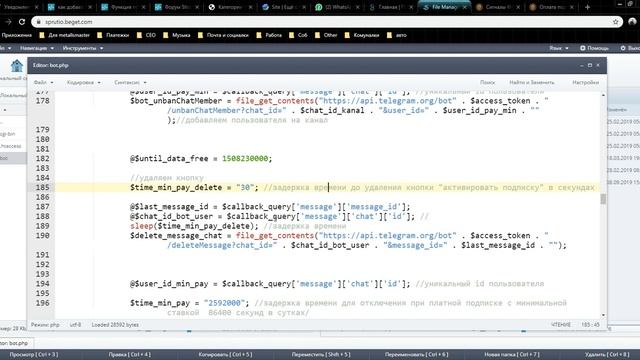Click 'Удалить [Ctrl + 8]' in bottom bar
The width and height of the screenshot is (640, 360).
click(607, 355)
